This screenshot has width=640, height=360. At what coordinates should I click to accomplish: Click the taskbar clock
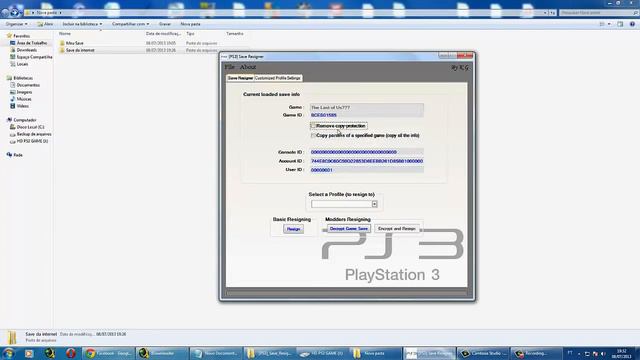(x=621, y=353)
